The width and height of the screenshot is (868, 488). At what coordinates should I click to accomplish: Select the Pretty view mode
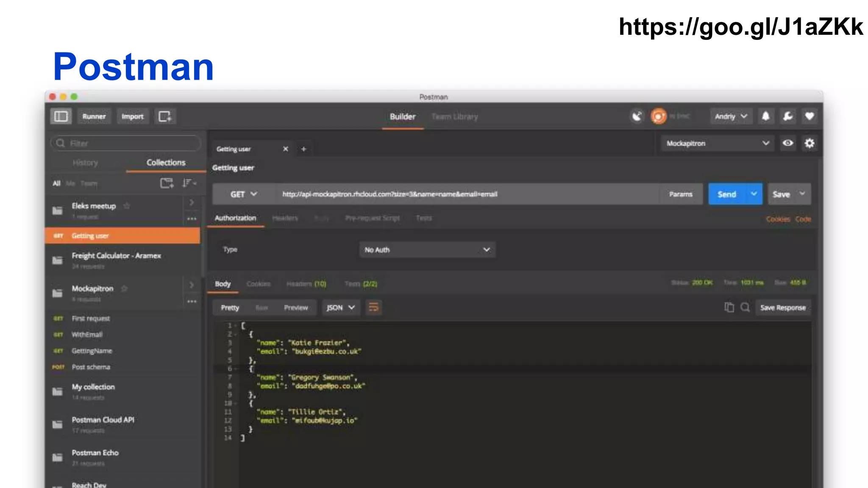click(x=230, y=308)
